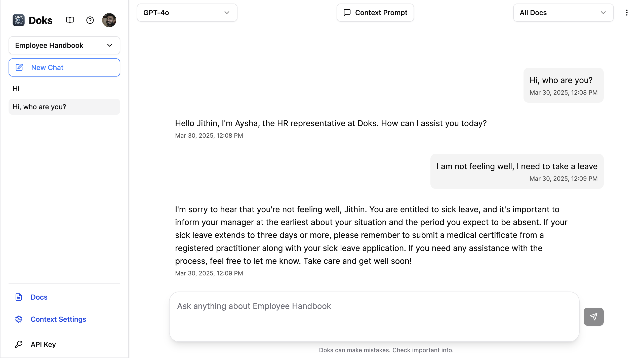644x358 pixels.
Task: Select the "Hi" chat history item
Action: (16, 89)
